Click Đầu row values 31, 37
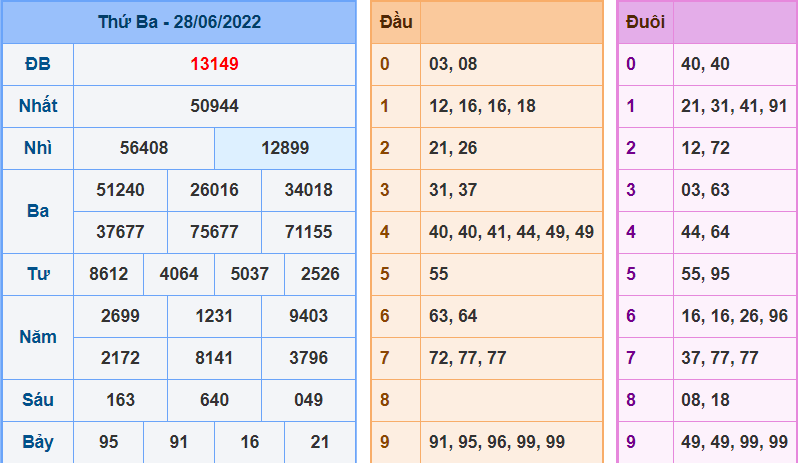799x463 pixels. coord(453,190)
